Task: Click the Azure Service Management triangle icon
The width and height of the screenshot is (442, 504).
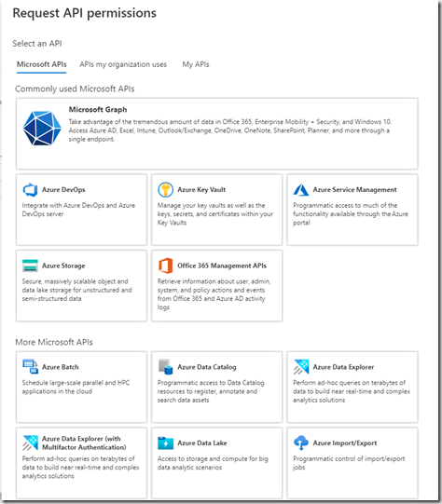Action: (301, 190)
